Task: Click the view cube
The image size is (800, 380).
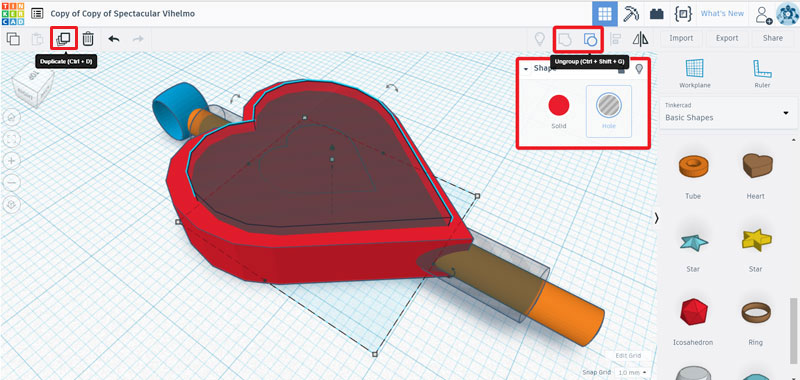Action: point(33,87)
